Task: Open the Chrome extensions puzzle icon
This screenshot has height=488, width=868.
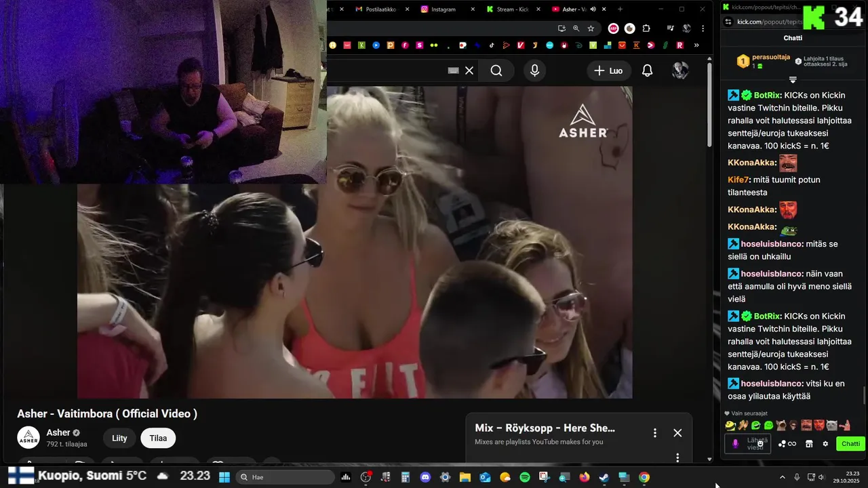Action: coord(646,28)
